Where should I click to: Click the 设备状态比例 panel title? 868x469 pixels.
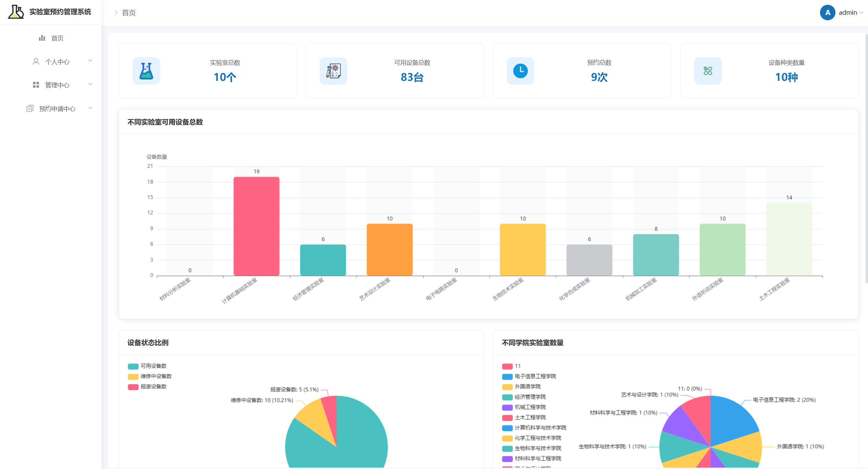148,343
